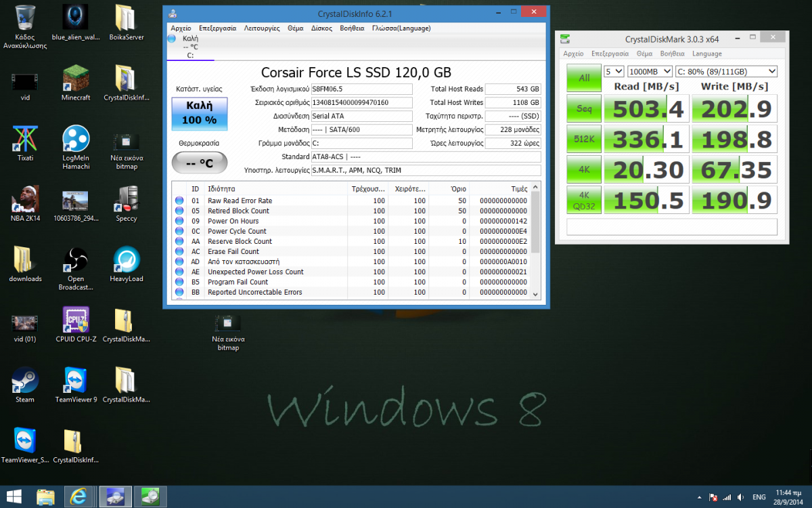
Task: Launch the Minecraft desktop shortcut
Action: pyautogui.click(x=75, y=83)
